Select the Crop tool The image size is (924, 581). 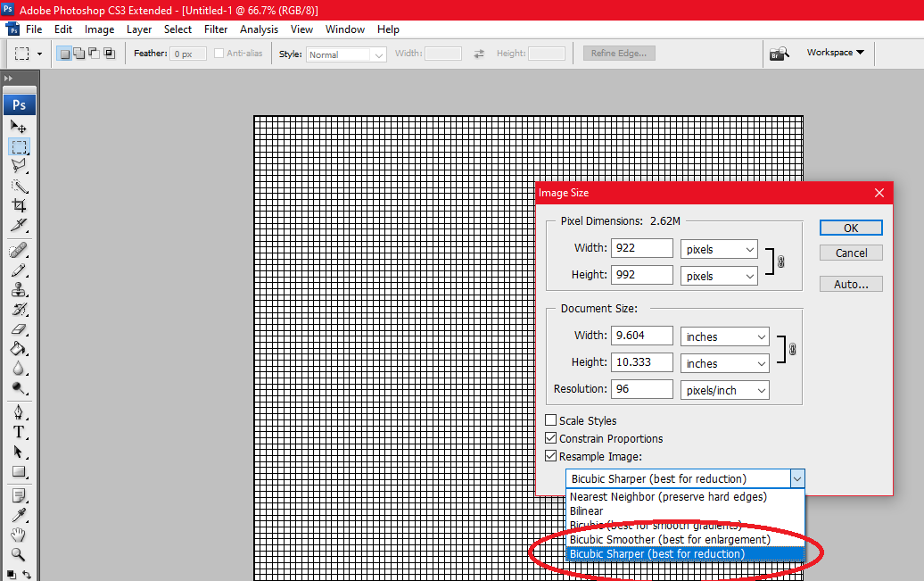click(x=19, y=205)
